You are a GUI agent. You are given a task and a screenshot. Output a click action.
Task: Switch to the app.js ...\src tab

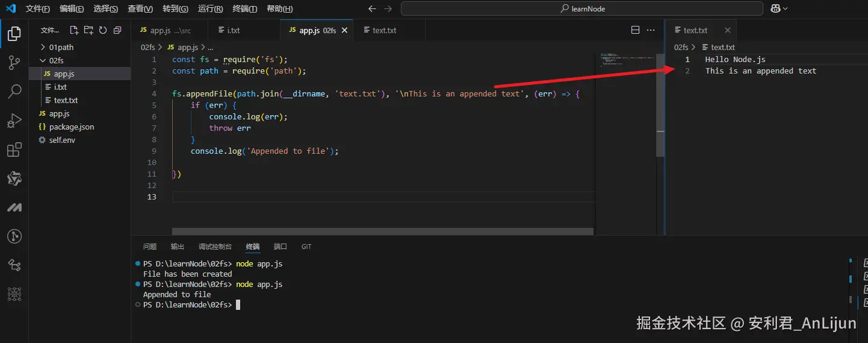point(170,30)
